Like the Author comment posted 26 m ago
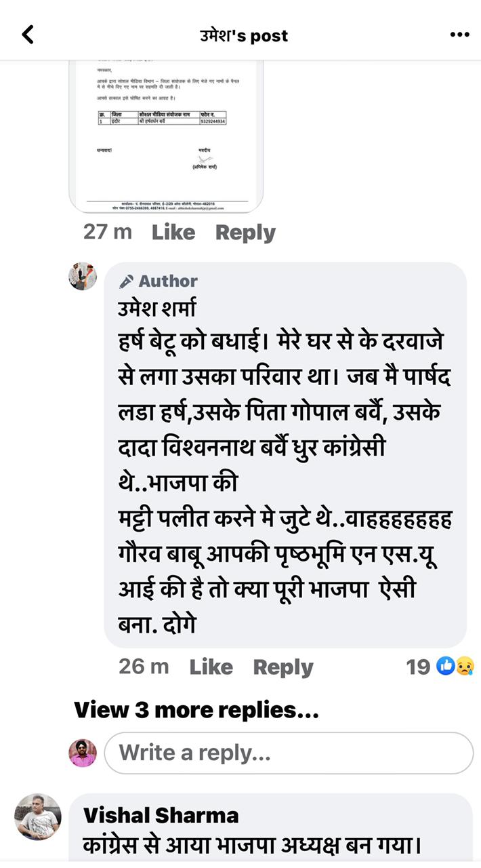The image size is (481, 868). (211, 667)
